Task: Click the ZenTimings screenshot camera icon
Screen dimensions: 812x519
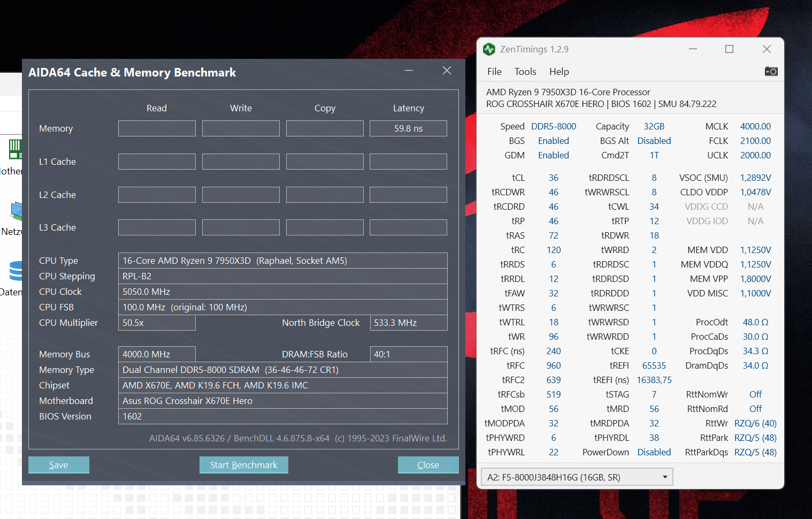Action: point(771,71)
